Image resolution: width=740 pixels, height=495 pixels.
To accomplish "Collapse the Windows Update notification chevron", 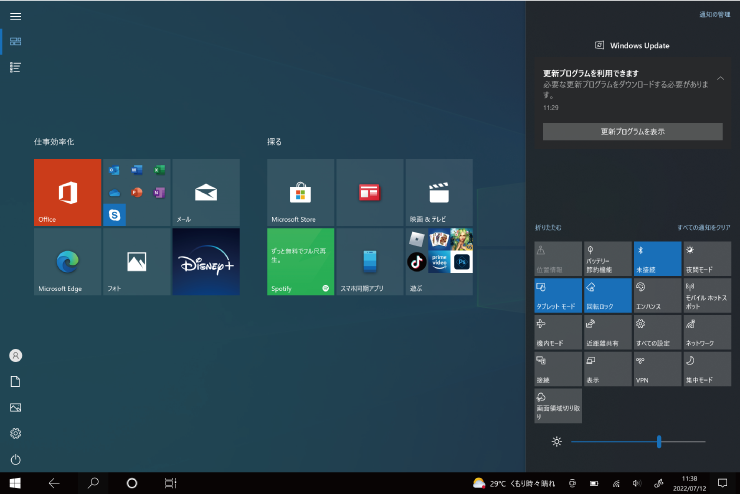I will pyautogui.click(x=721, y=78).
